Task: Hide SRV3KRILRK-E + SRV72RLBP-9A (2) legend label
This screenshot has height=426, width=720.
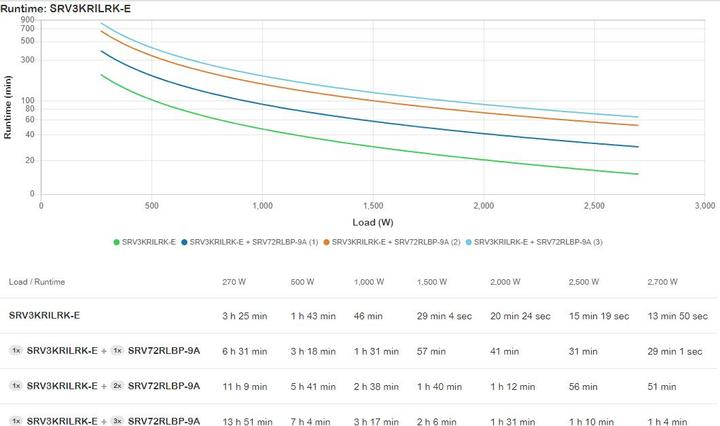Action: click(x=396, y=242)
